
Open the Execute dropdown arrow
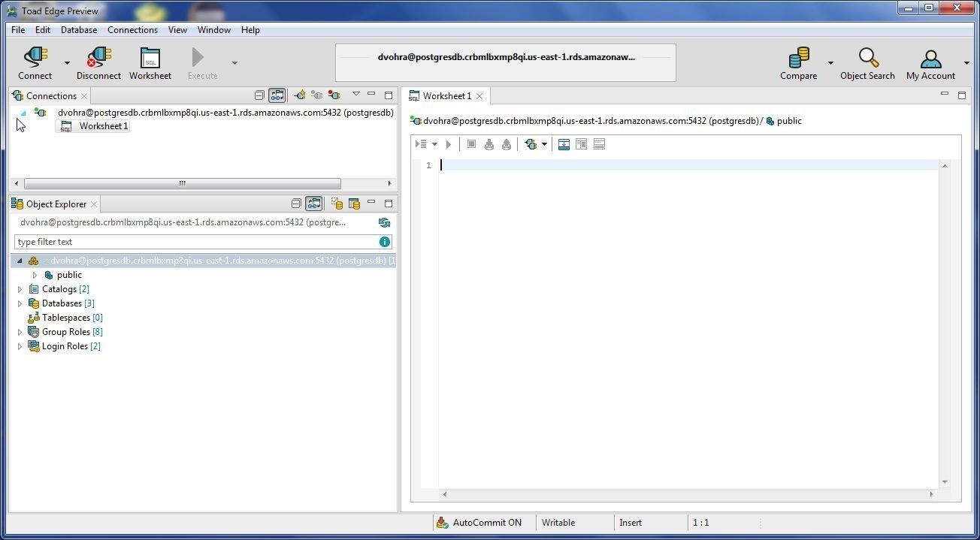234,63
